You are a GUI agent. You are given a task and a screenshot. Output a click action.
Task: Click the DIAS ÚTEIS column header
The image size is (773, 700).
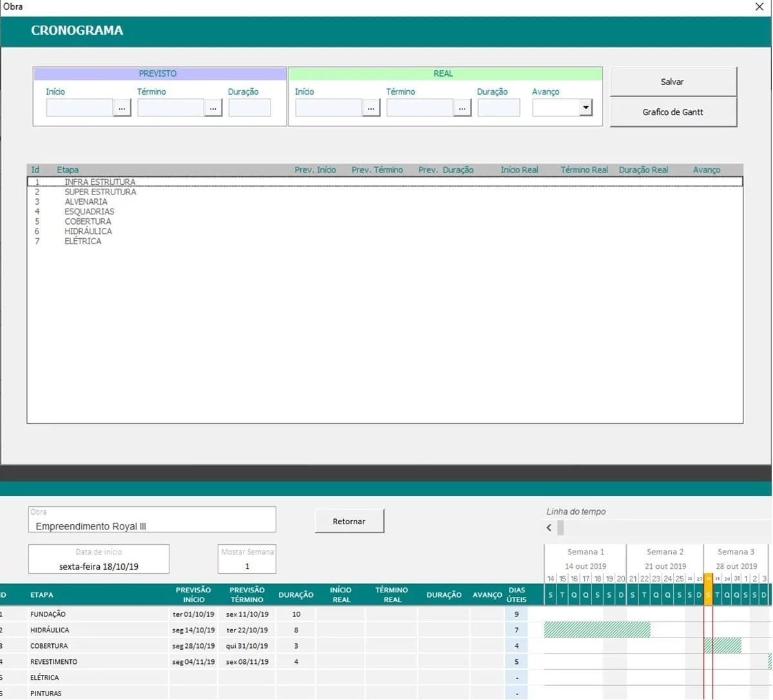517,595
